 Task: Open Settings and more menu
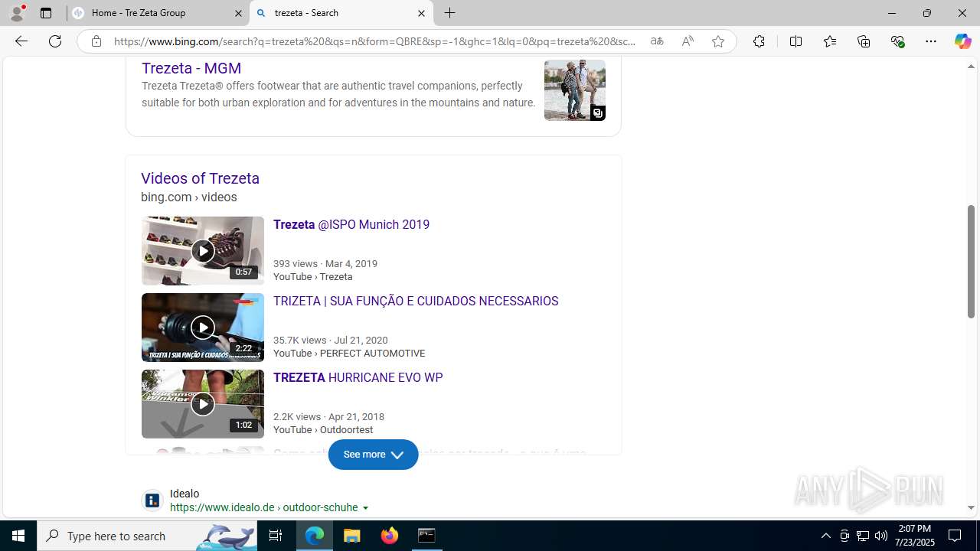pos(931,41)
